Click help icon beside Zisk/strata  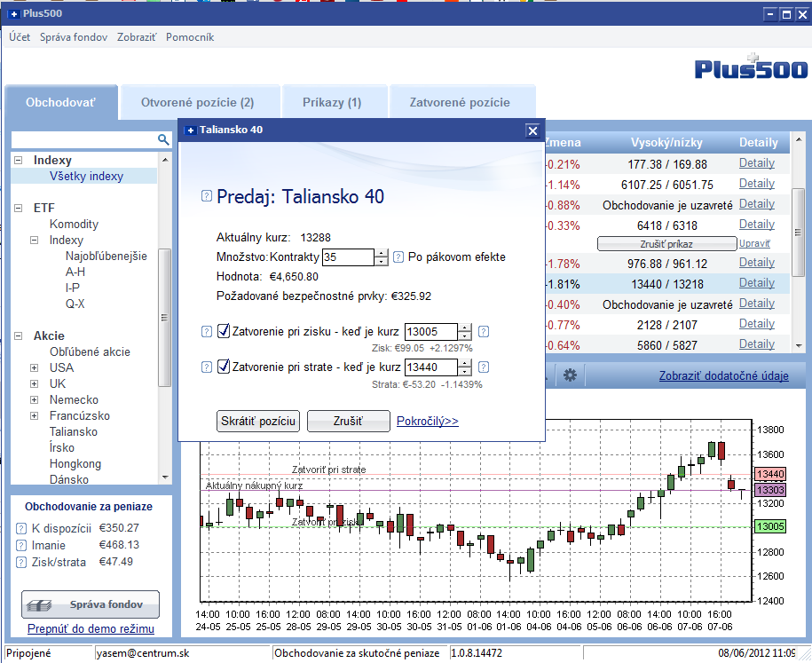coord(20,562)
